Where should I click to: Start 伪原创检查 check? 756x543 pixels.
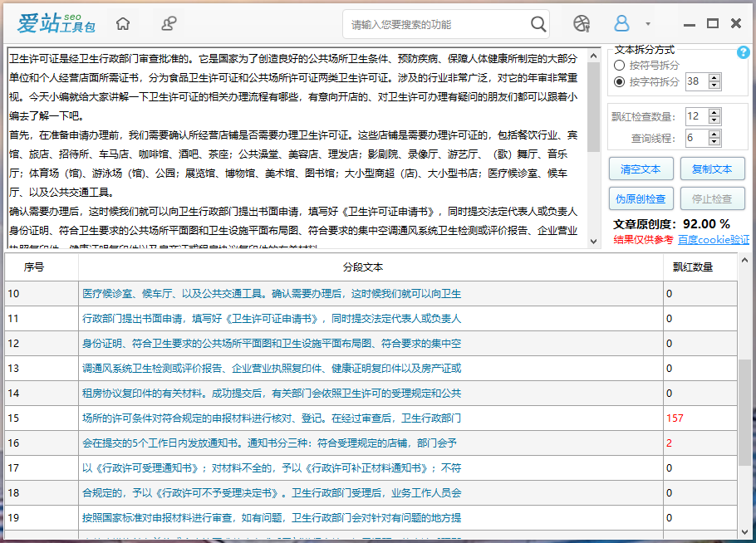pos(641,198)
